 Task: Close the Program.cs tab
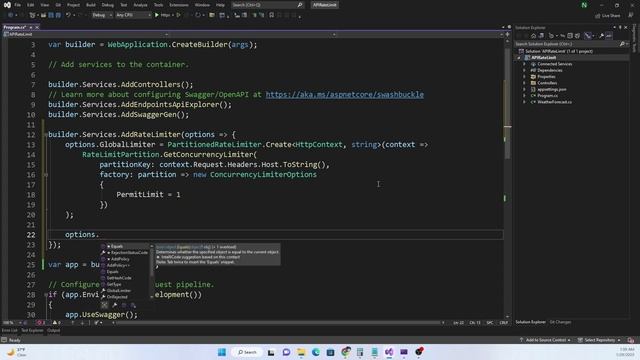pyautogui.click(x=37, y=27)
